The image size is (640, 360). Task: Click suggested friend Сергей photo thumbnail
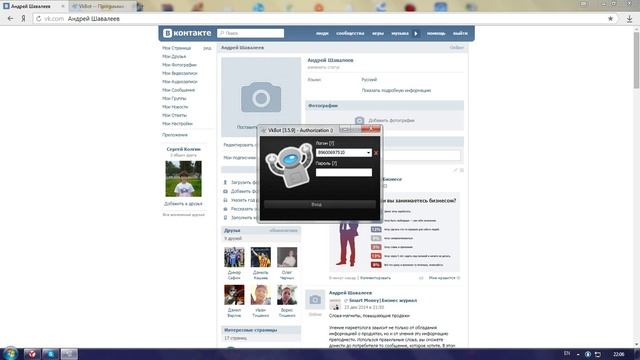[183, 179]
